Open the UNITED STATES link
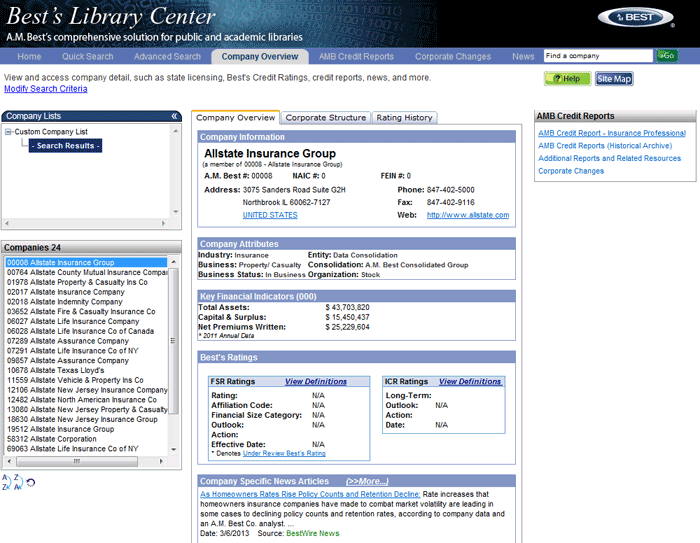 point(270,215)
